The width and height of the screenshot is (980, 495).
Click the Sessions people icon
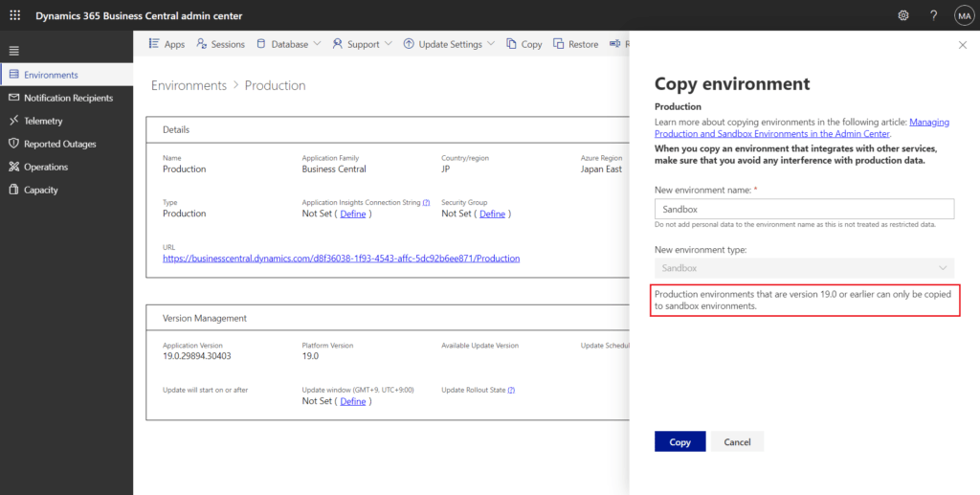[x=201, y=44]
